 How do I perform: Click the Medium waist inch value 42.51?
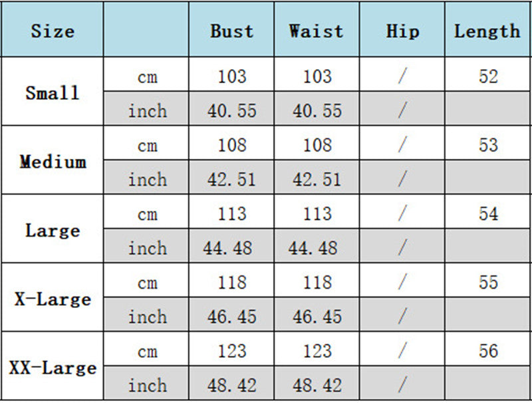(x=317, y=180)
